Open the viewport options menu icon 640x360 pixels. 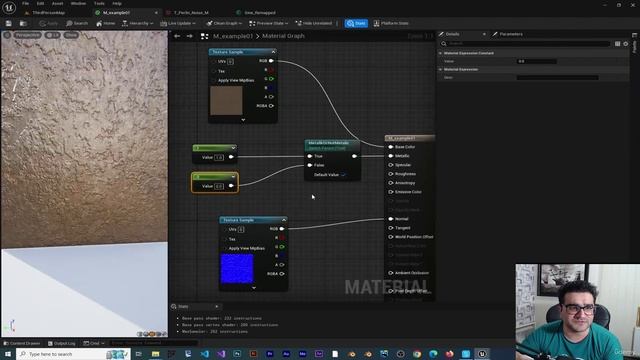pos(7,35)
